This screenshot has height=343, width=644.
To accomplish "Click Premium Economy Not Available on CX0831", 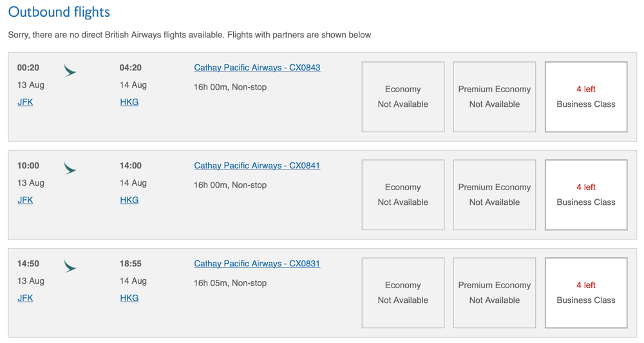I will pos(495,293).
